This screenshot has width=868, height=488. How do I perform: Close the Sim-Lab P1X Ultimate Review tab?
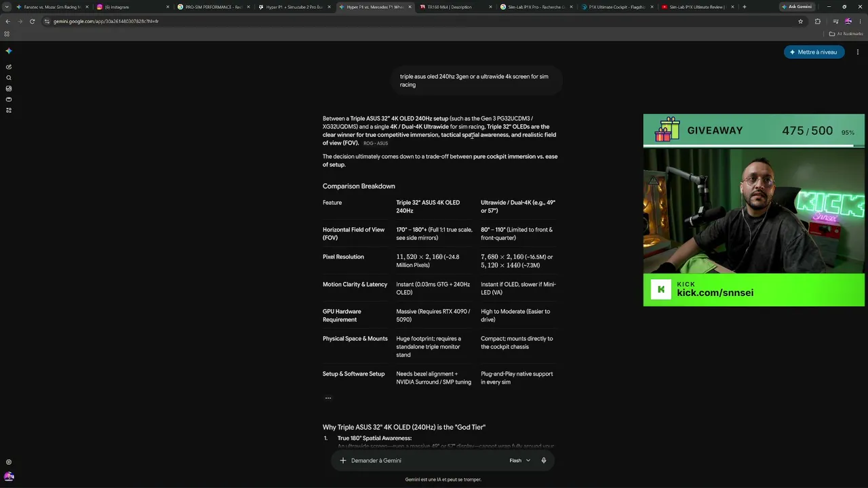pos(732,7)
